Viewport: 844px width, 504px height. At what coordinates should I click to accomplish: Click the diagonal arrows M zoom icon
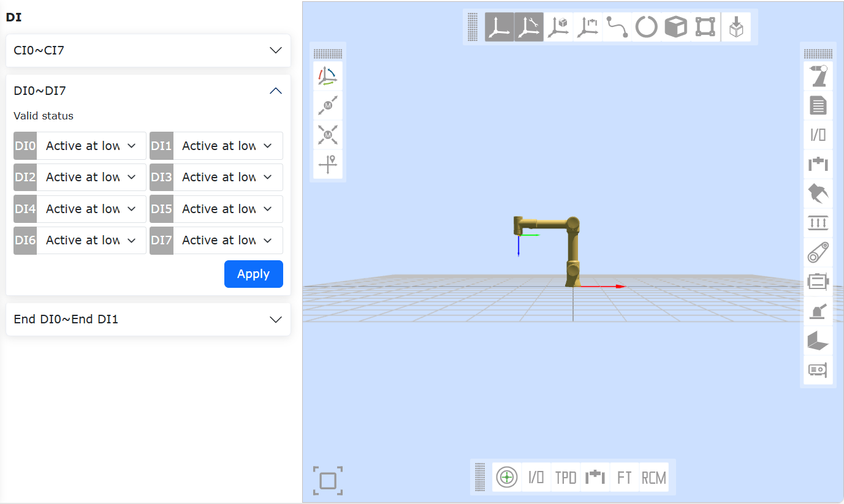[x=328, y=105]
